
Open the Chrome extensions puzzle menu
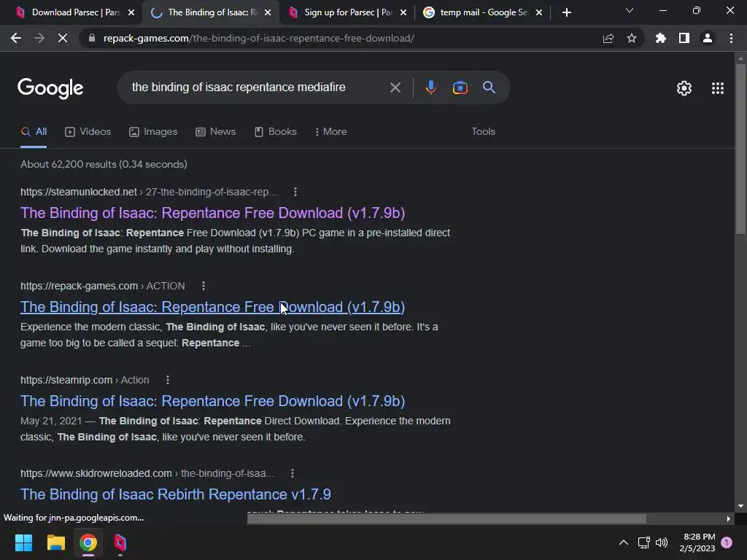[661, 38]
